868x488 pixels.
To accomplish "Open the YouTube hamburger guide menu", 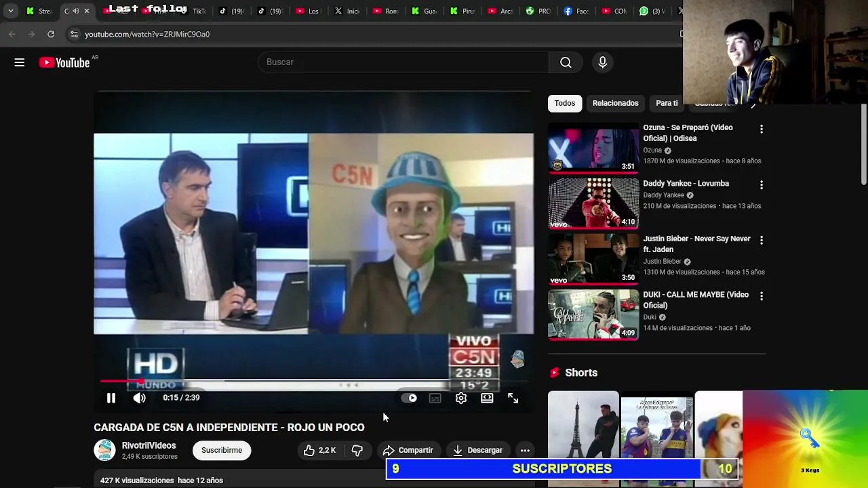I will [x=20, y=62].
